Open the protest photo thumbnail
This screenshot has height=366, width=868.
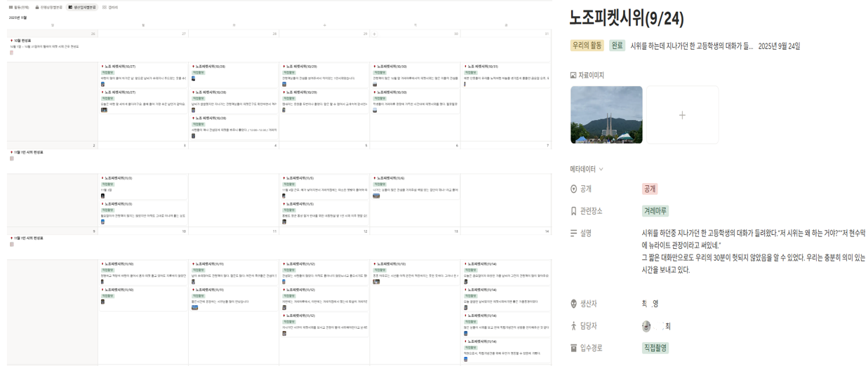point(606,115)
